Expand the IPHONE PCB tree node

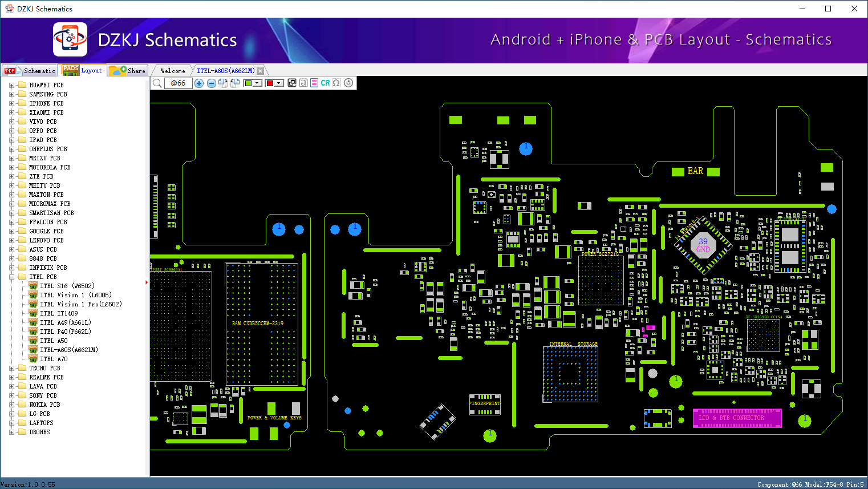click(11, 103)
